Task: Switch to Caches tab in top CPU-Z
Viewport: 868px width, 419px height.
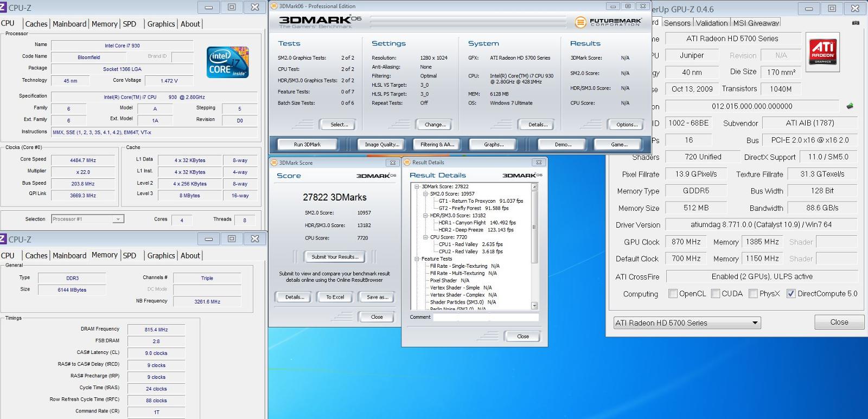Action: pos(36,24)
